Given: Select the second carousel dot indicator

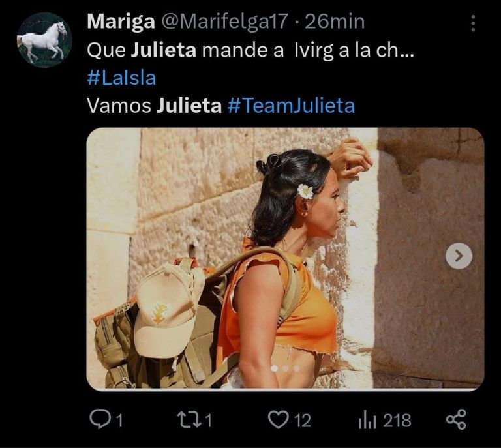Looking at the screenshot, I should [x=285, y=368].
